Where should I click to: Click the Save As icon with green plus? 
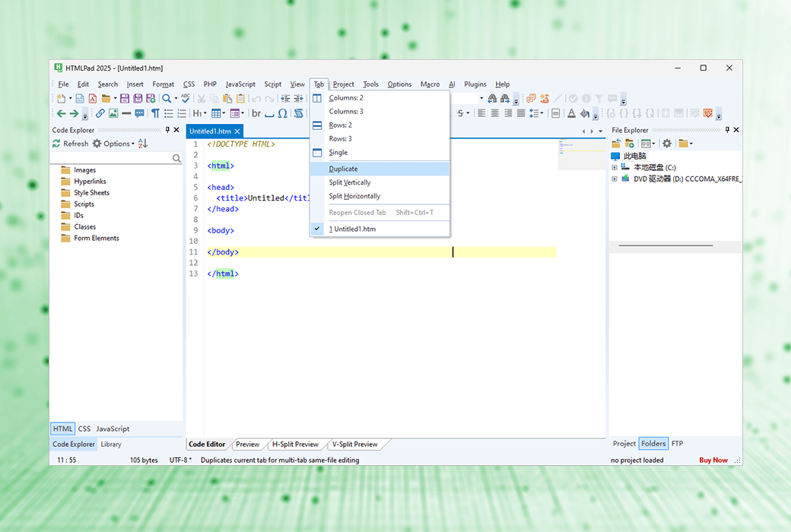tap(151, 98)
